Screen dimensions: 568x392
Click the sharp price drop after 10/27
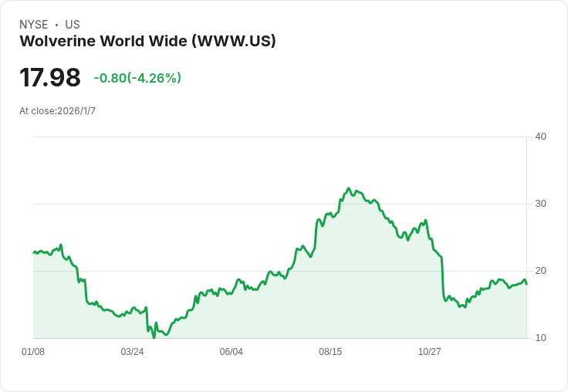(443, 279)
